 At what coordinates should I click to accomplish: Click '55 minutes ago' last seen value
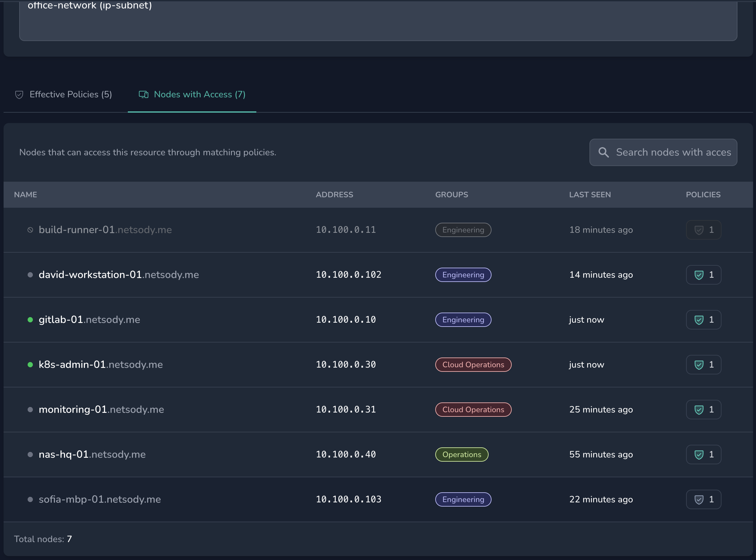pos(601,455)
